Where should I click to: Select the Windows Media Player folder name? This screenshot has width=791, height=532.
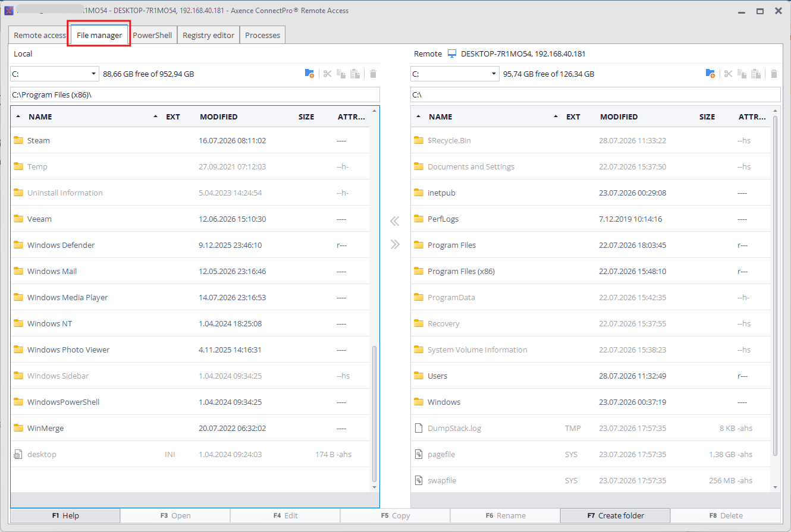(x=68, y=297)
